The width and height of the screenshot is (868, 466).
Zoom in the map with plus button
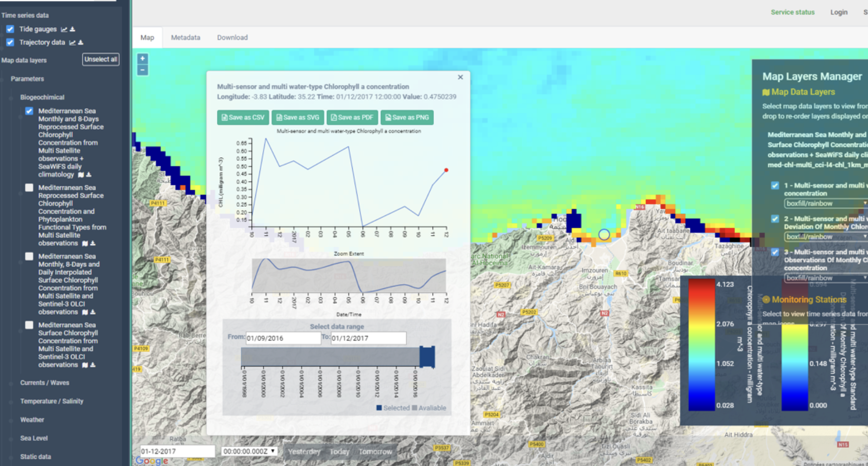click(x=143, y=59)
